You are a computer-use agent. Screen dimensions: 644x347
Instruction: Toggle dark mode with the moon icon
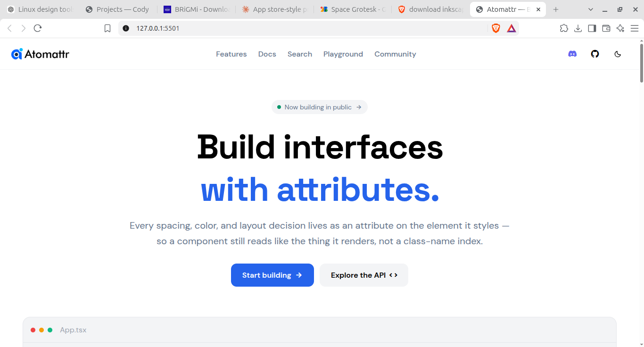618,54
